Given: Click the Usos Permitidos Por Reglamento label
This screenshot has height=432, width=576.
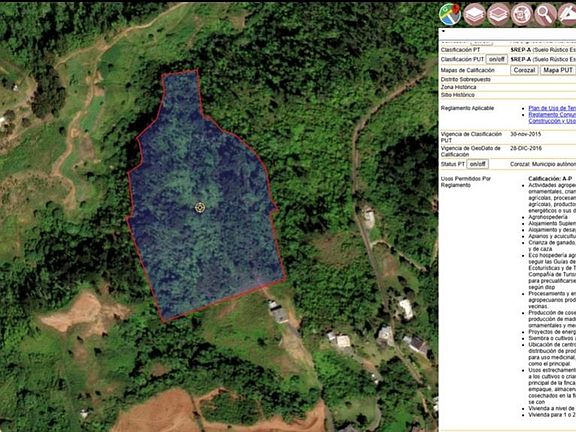Looking at the screenshot, I should pos(466,182).
